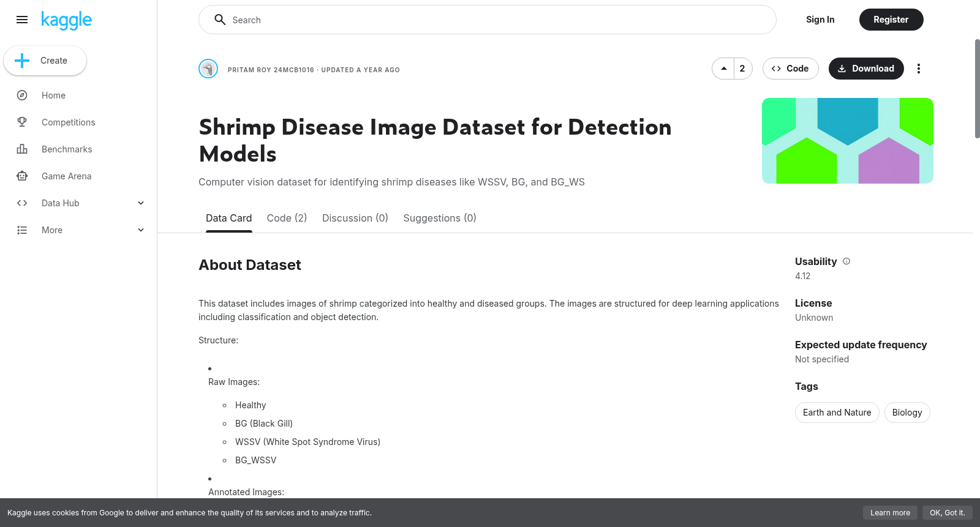Open Game Arena robot icon
980x527 pixels.
coord(22,176)
